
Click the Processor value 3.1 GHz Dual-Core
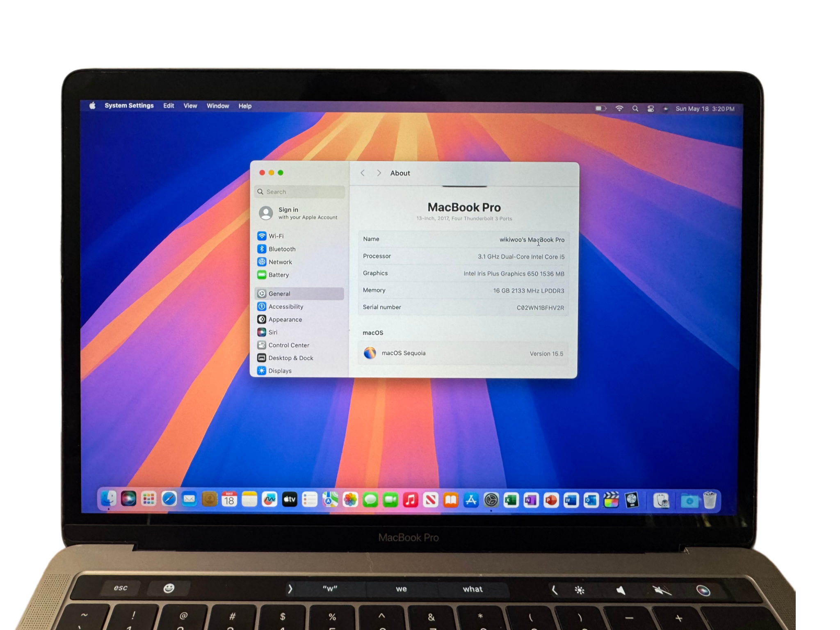point(521,257)
